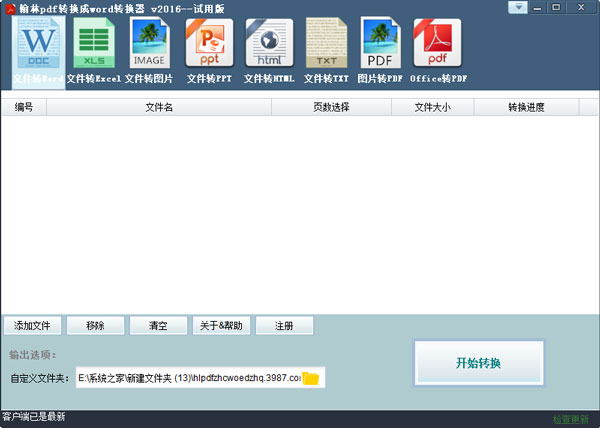Image resolution: width=600 pixels, height=428 pixels.
Task: Click the 检查更新 link
Action: (x=572, y=418)
